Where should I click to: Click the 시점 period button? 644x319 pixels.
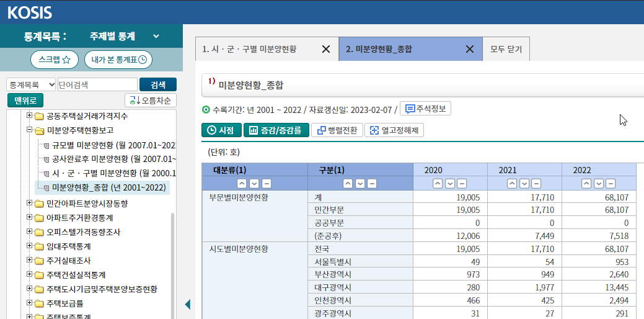click(221, 130)
